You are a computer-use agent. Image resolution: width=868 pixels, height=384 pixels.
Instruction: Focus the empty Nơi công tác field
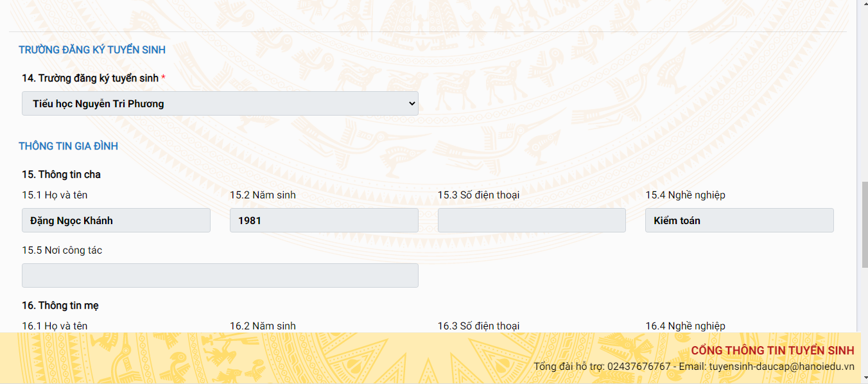click(220, 275)
